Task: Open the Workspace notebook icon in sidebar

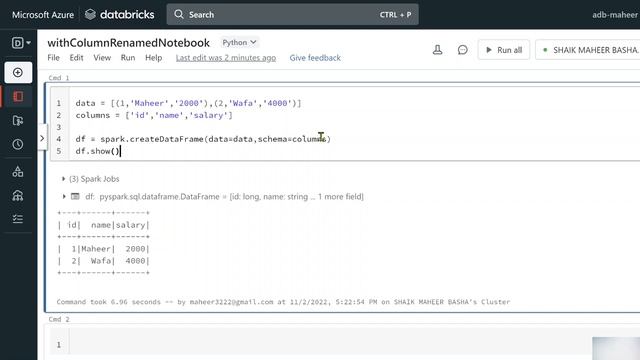Action: (x=18, y=97)
